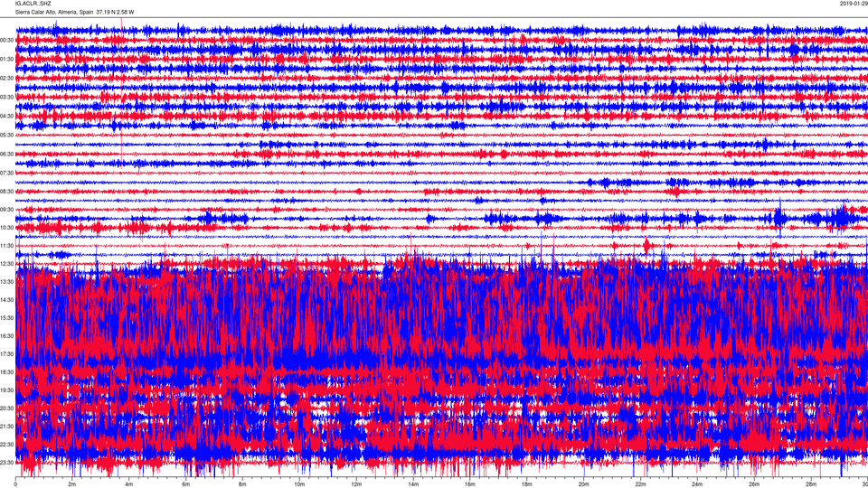Select the 13:30 trace label
868x488 pixels.
6,282
